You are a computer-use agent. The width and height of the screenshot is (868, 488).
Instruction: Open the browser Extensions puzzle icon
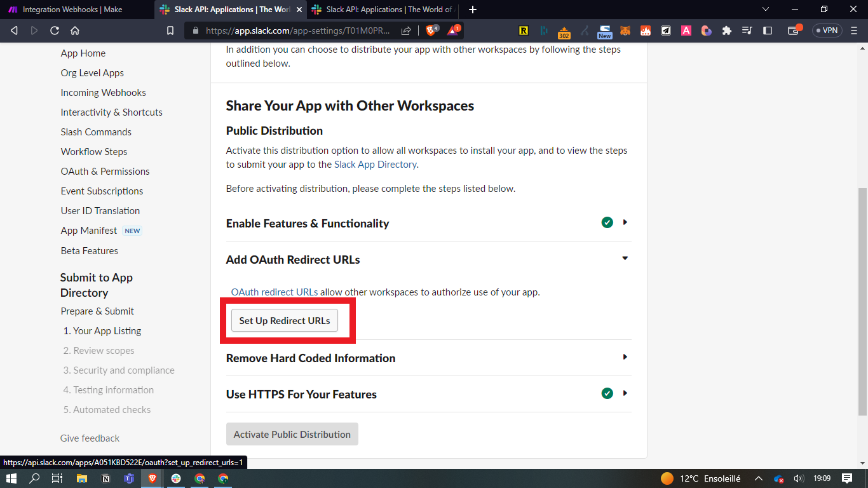(x=727, y=30)
